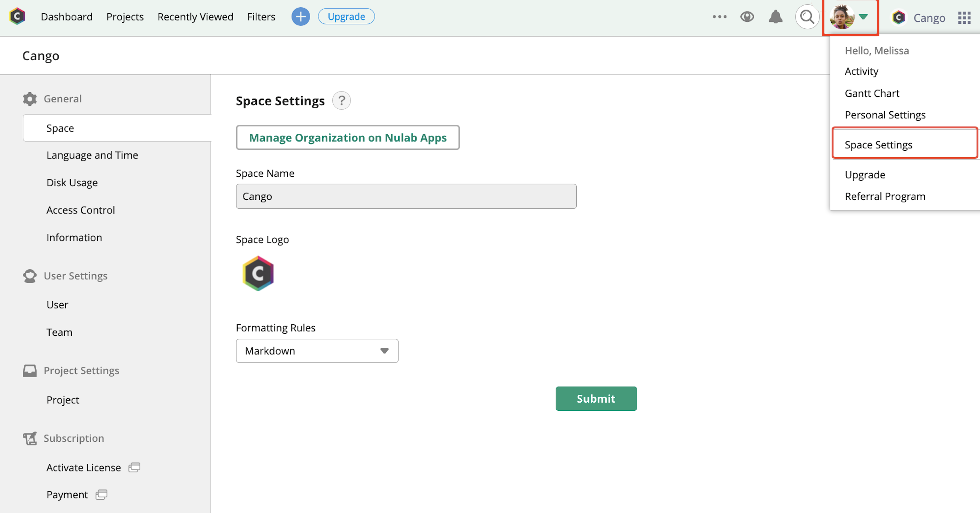Open Information in the sidebar

point(74,237)
